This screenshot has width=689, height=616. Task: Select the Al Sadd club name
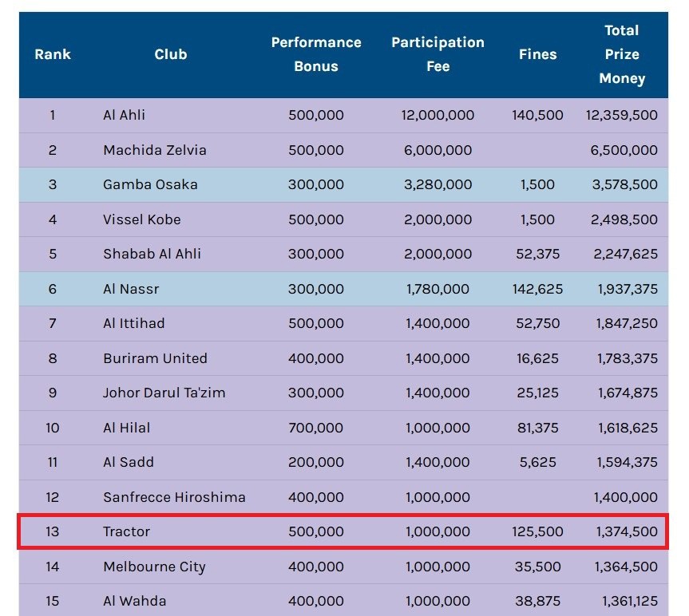click(x=129, y=462)
